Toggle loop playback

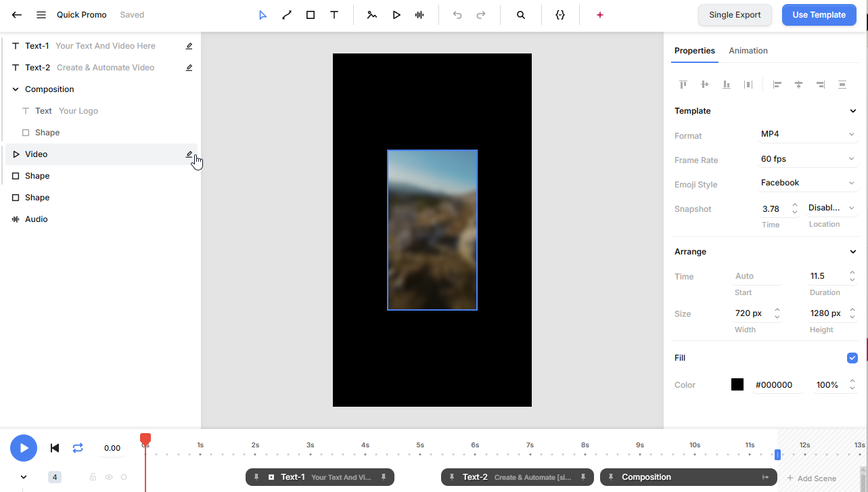78,448
